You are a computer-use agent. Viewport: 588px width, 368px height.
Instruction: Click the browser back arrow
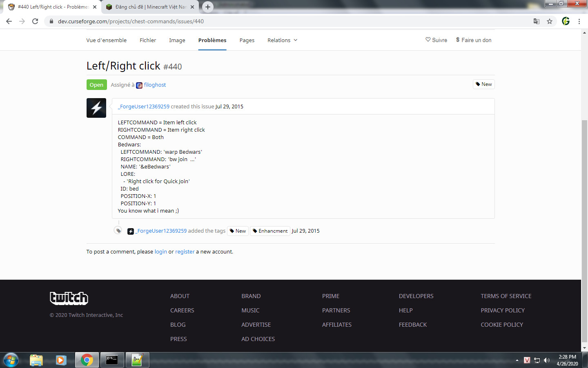click(x=9, y=21)
